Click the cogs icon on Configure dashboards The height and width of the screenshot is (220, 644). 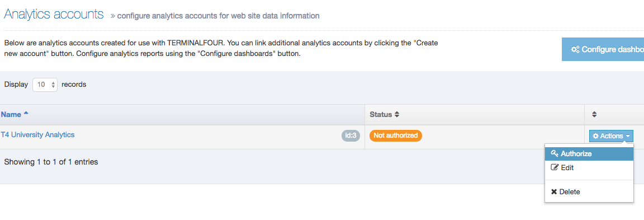[575, 49]
